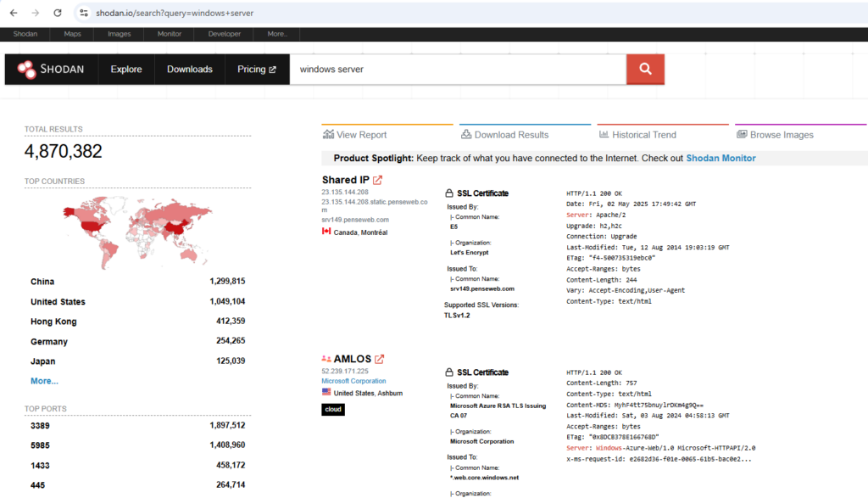868x498 pixels.
Task: Filter results by United States
Action: coord(138,301)
